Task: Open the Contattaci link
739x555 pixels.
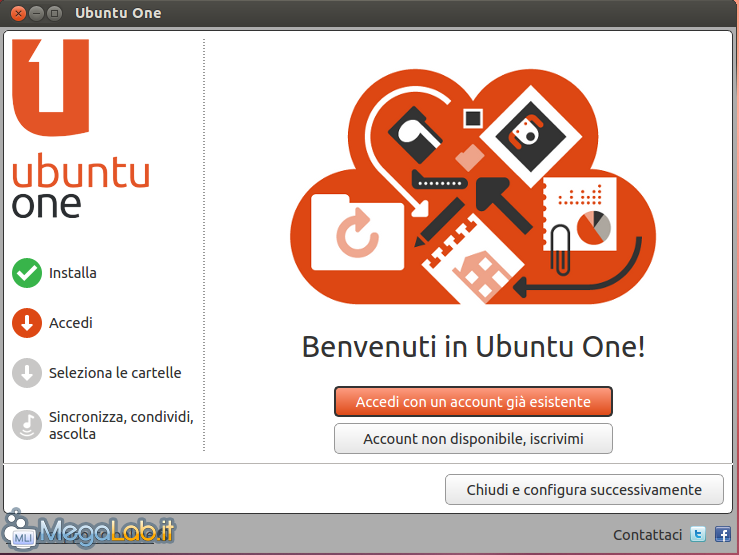Action: [x=648, y=535]
